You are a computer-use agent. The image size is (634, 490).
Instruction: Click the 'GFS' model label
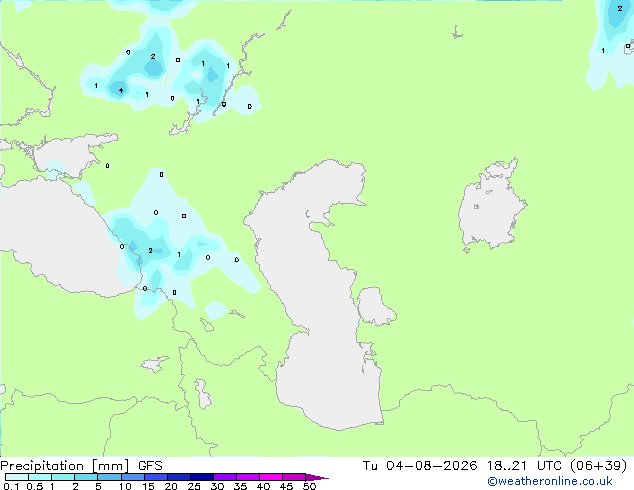point(150,466)
